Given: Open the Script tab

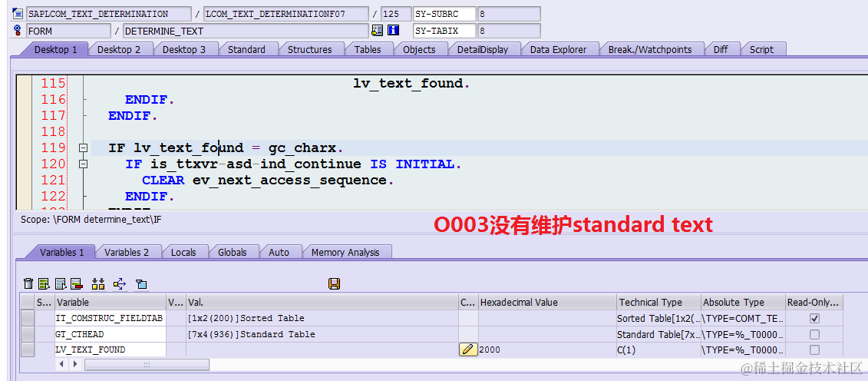Looking at the screenshot, I should [x=761, y=49].
